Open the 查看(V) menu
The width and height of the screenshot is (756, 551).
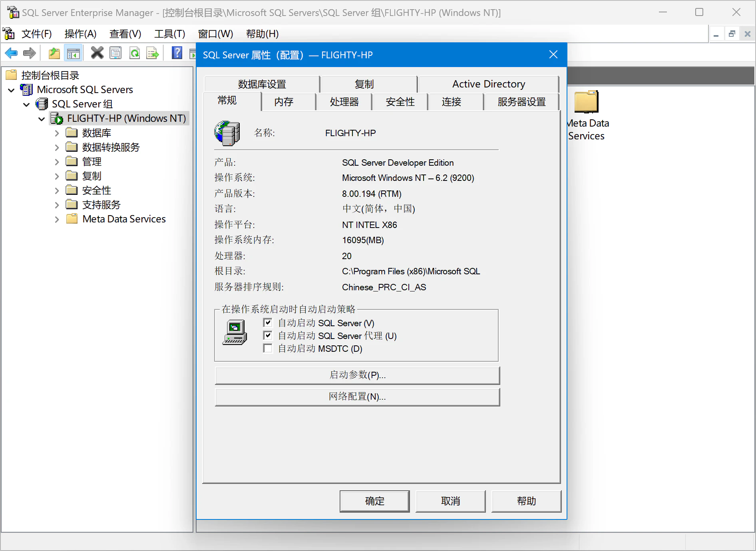point(125,34)
